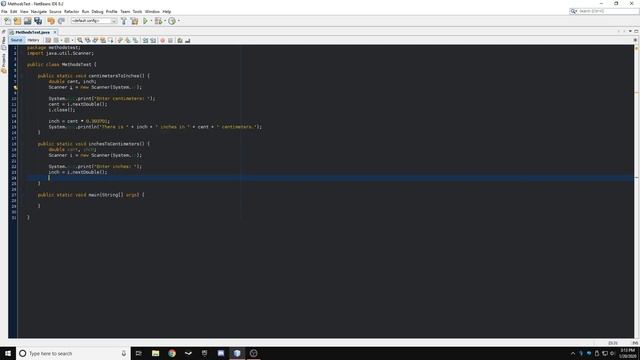Screen dimensions: 640x360
Task: Click the Find Selection magnifier icon
Action: [80, 40]
